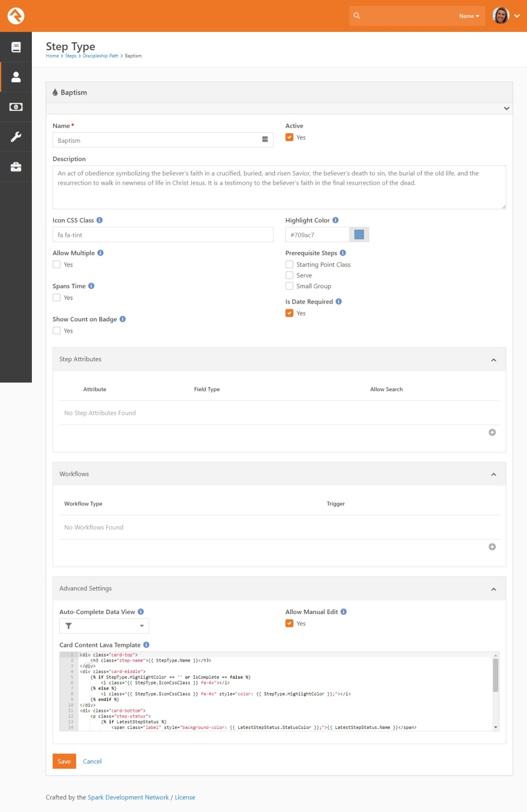Click the Save button
The height and width of the screenshot is (812, 527).
[64, 761]
